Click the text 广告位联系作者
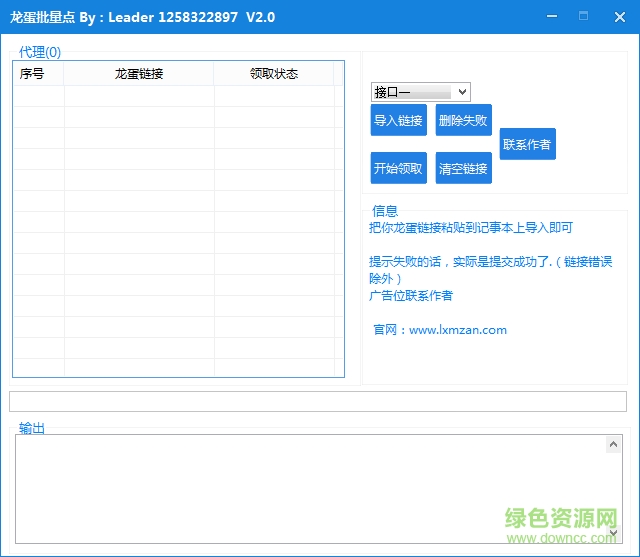Screen dimensions: 640x557 [x=411, y=295]
